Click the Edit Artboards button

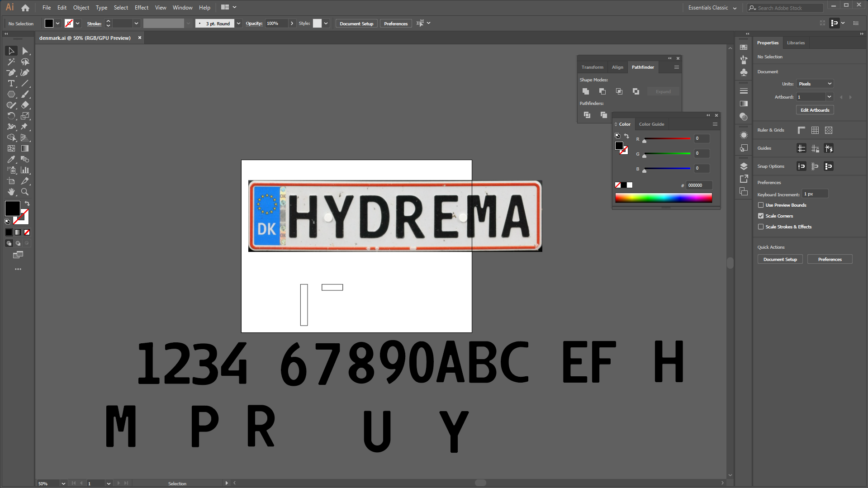pos(815,110)
